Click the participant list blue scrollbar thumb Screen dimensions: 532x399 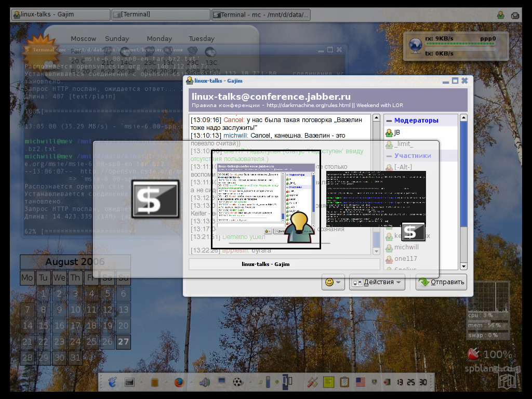click(463, 175)
